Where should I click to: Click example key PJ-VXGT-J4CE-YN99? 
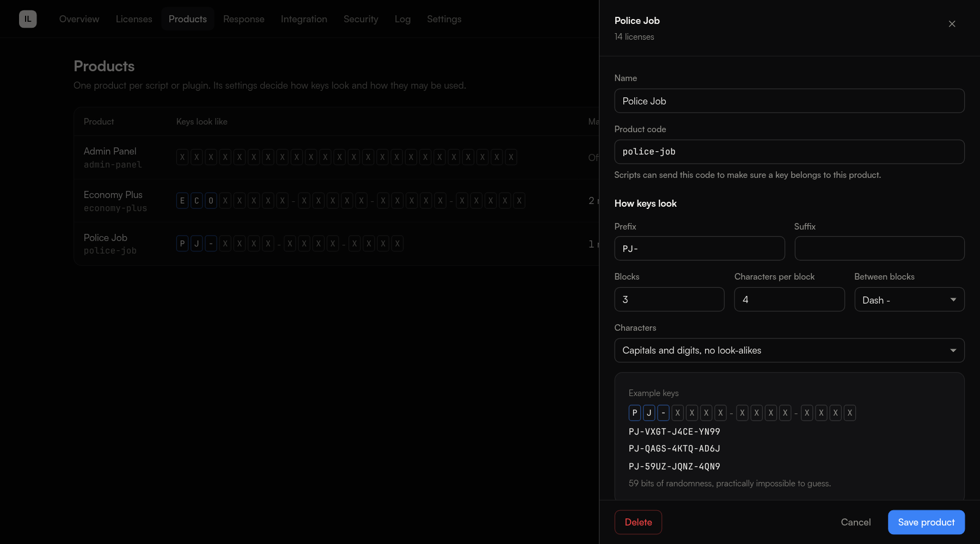(674, 432)
